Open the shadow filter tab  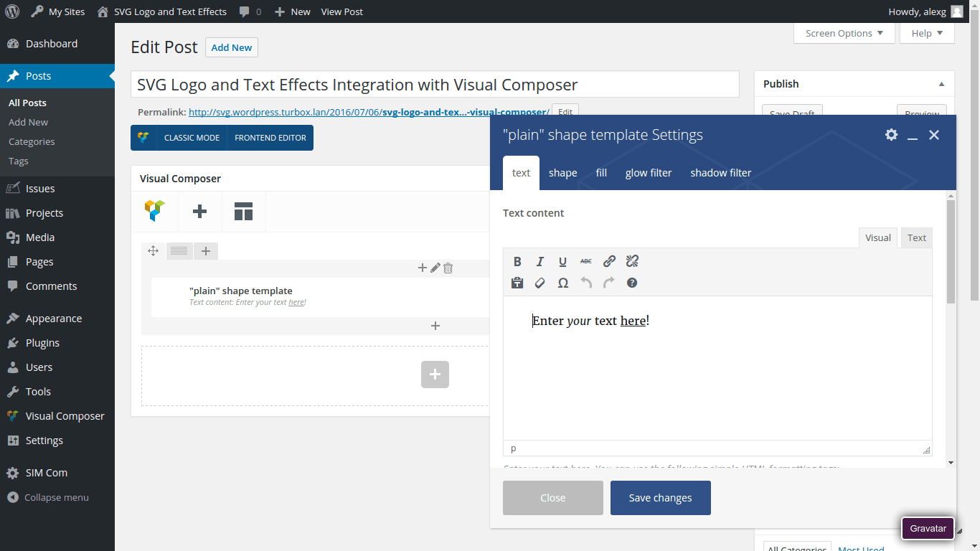point(721,173)
